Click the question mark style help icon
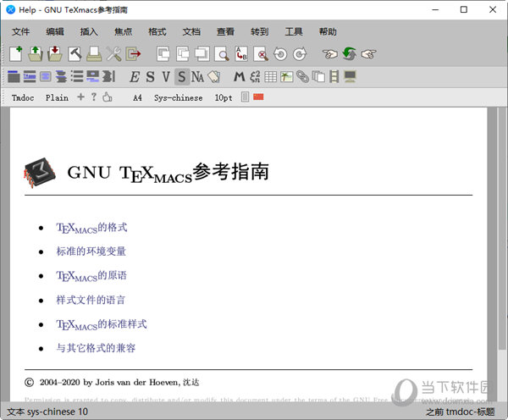 click(94, 97)
